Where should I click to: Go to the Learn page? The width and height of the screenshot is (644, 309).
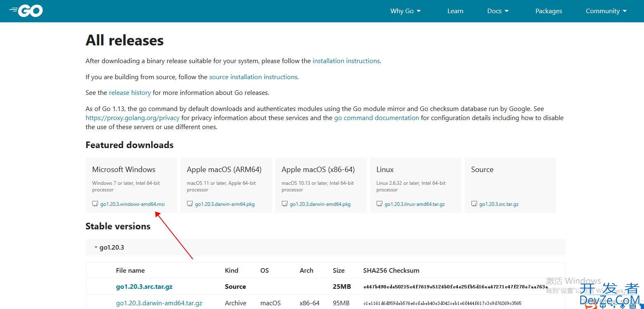point(455,11)
